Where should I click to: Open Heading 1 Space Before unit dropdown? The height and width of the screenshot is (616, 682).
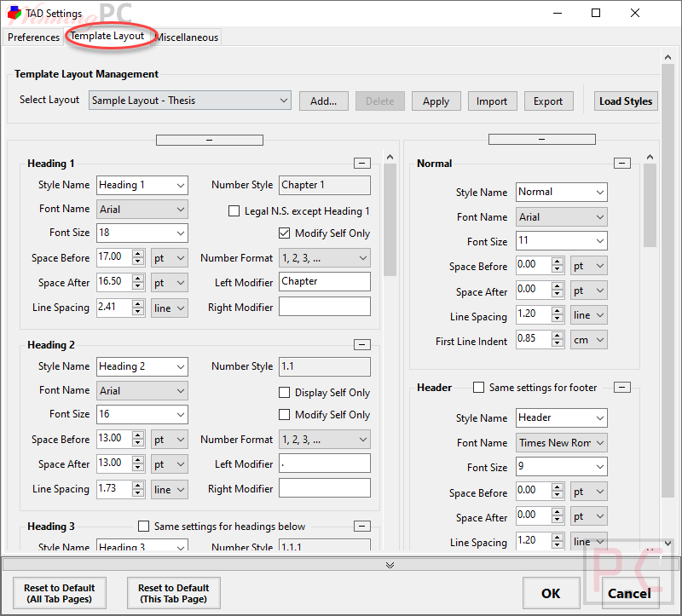click(x=170, y=258)
